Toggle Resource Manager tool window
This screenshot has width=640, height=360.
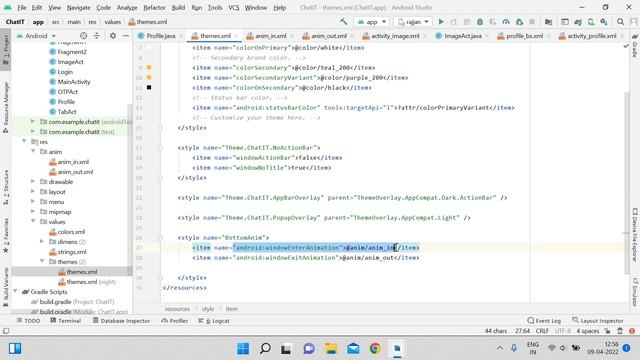pos(6,108)
